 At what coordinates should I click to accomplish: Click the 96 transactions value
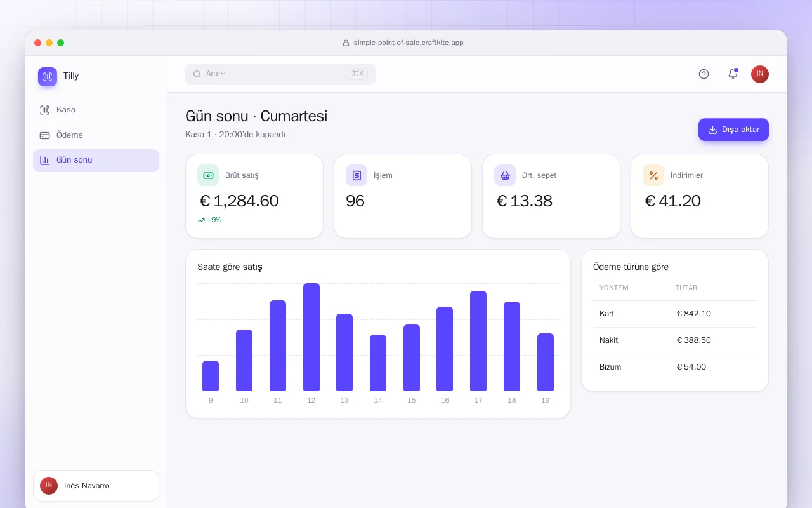355,201
